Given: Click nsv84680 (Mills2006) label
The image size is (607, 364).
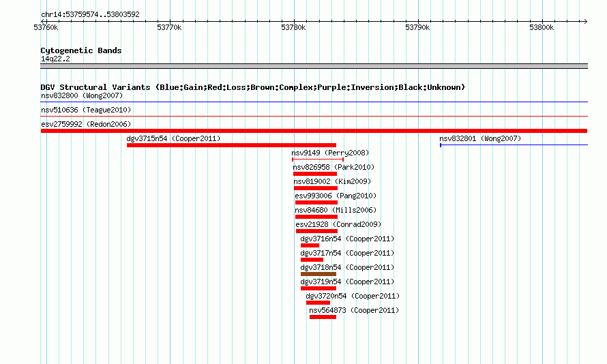Looking at the screenshot, I should click(336, 210).
